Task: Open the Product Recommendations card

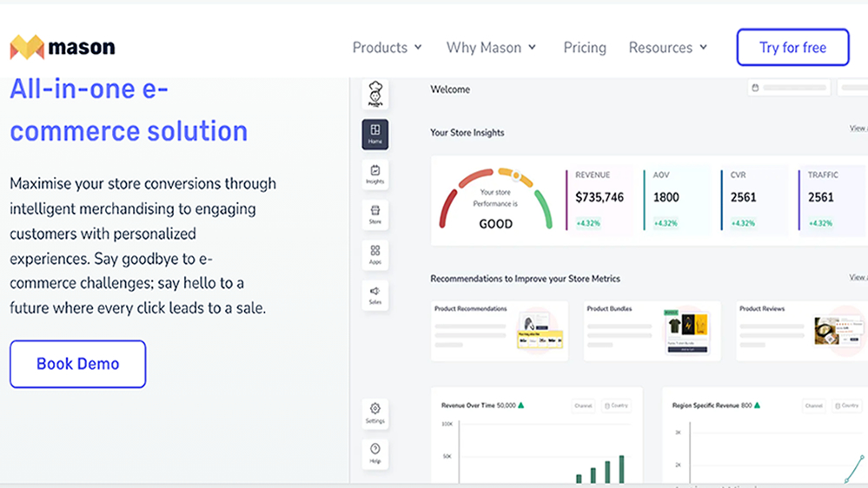Action: 500,331
